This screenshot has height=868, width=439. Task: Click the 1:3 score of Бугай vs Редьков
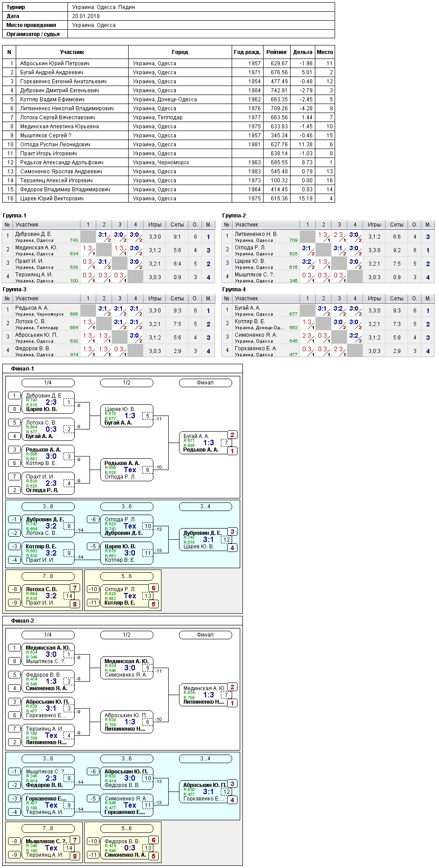209,443
